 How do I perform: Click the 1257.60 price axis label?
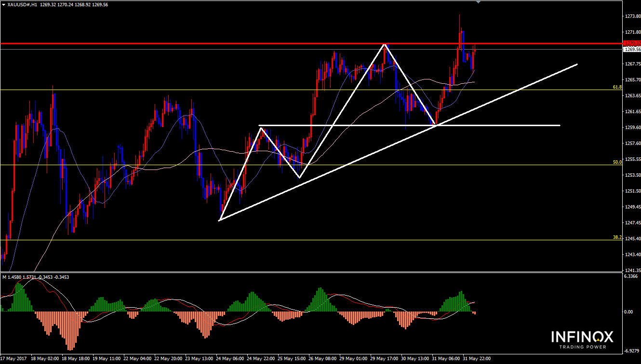coord(632,143)
